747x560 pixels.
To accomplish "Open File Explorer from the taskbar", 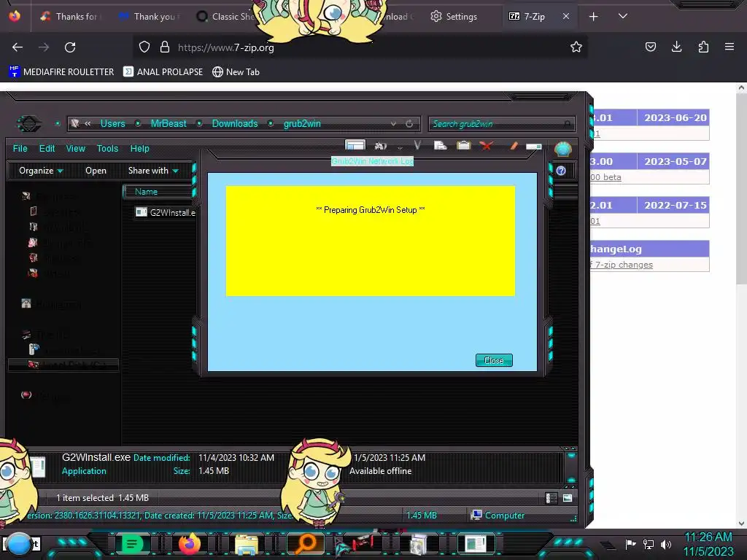I will click(x=247, y=545).
